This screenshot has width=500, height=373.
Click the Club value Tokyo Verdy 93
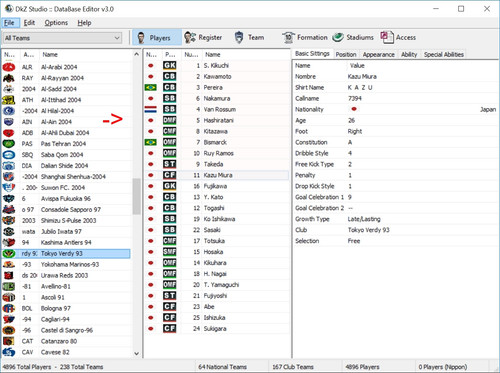click(x=368, y=230)
